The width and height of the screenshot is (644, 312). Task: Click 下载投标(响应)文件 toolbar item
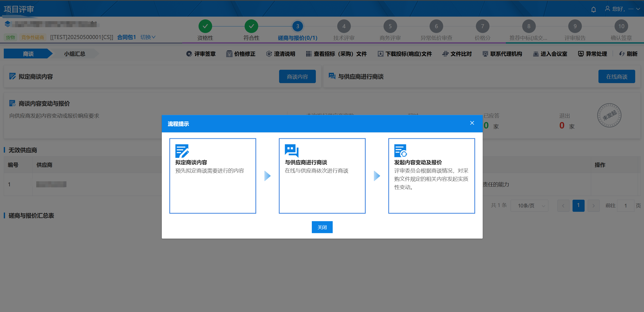(405, 54)
